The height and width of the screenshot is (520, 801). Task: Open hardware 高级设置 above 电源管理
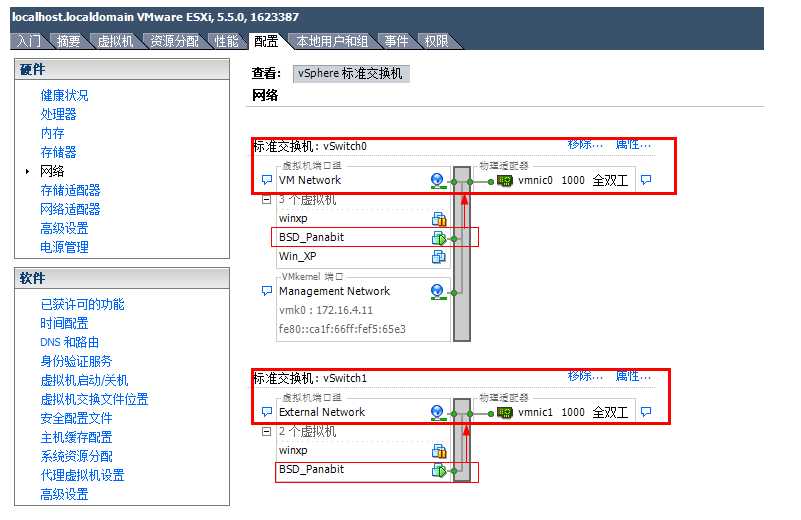click(64, 228)
